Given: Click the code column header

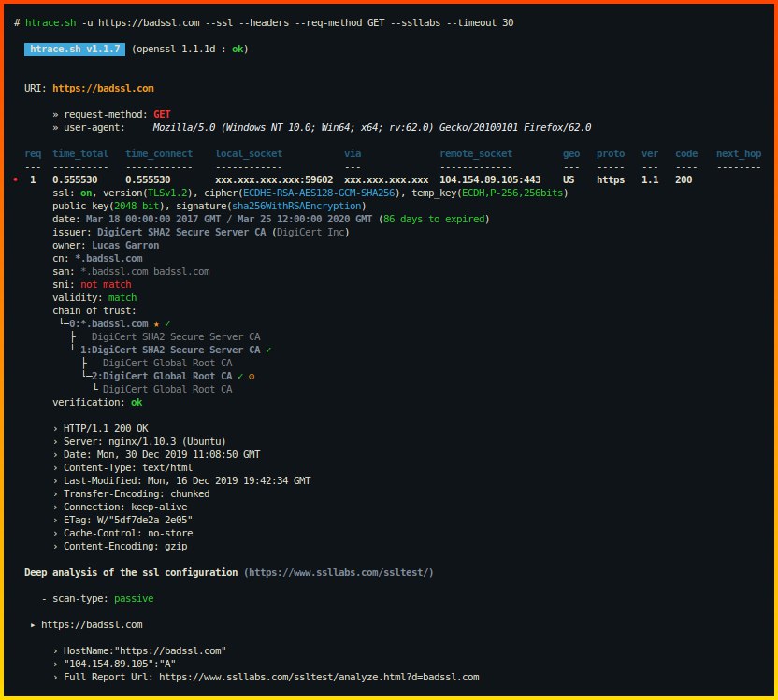Looking at the screenshot, I should click(686, 153).
